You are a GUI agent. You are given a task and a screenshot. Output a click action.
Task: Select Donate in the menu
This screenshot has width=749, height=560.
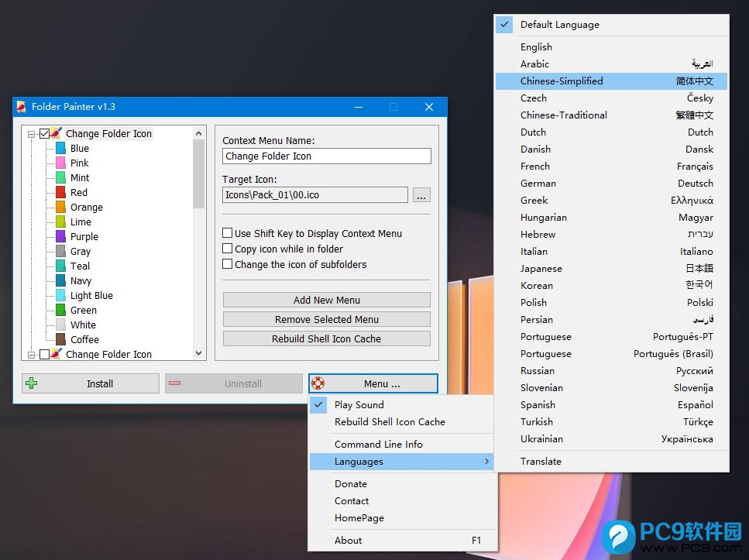tap(401, 484)
